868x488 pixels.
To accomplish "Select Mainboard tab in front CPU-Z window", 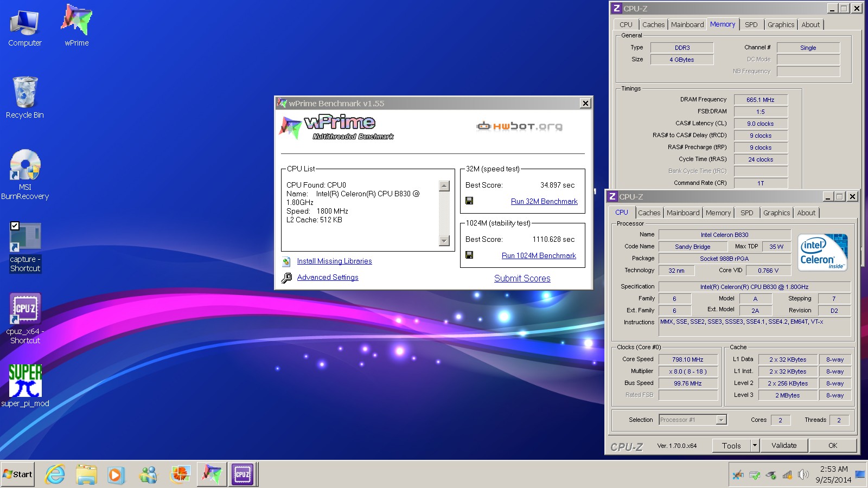I will (x=683, y=213).
